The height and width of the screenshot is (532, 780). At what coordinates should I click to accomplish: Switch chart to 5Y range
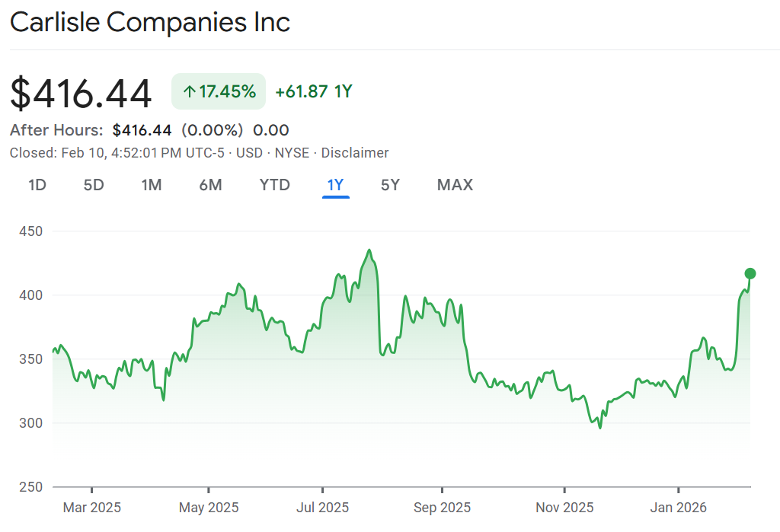390,185
